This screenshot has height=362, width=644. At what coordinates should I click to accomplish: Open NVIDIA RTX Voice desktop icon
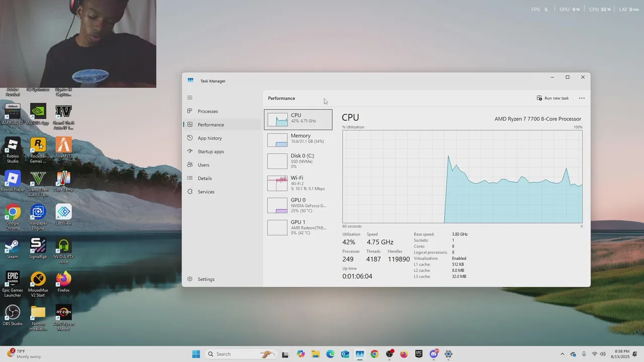tap(63, 251)
